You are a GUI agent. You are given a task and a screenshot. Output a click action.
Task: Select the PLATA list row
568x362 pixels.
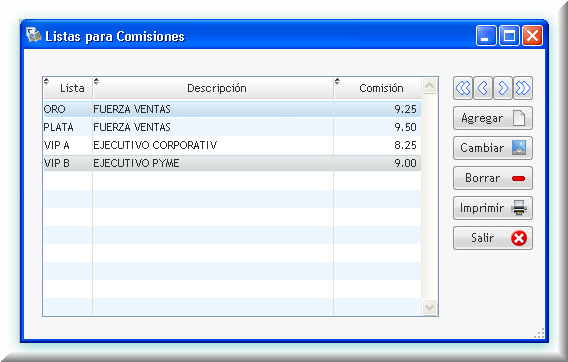tap(232, 127)
